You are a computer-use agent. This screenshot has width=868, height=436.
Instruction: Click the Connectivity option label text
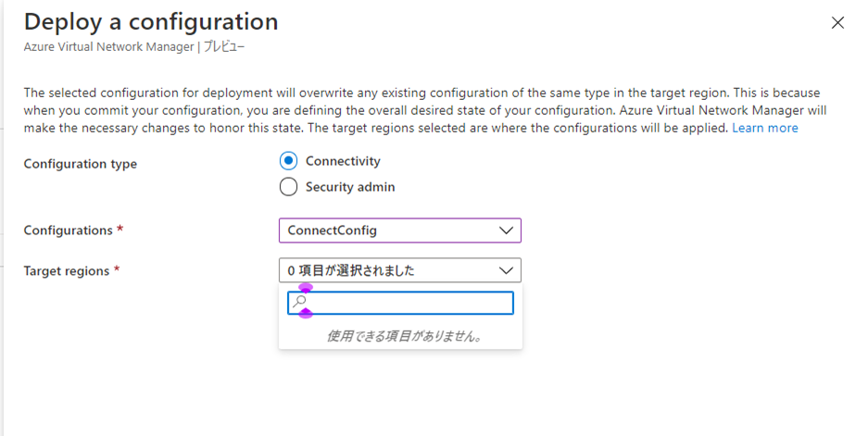point(343,161)
